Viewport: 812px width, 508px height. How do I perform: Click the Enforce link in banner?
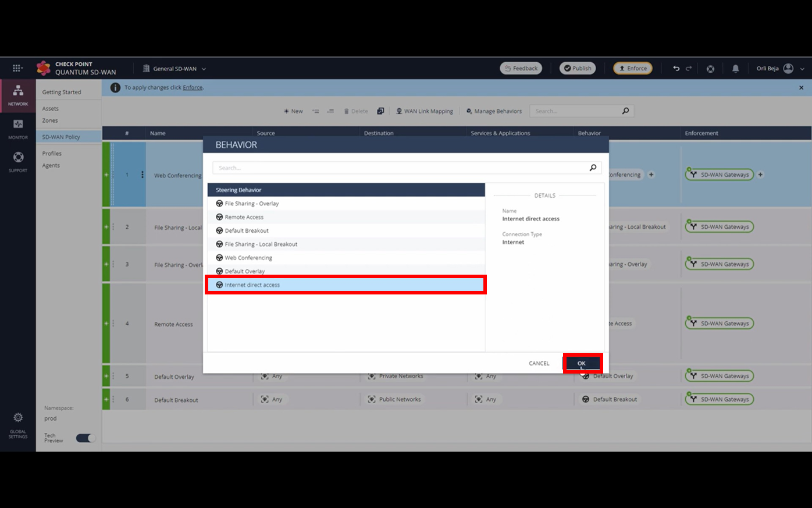(193, 87)
